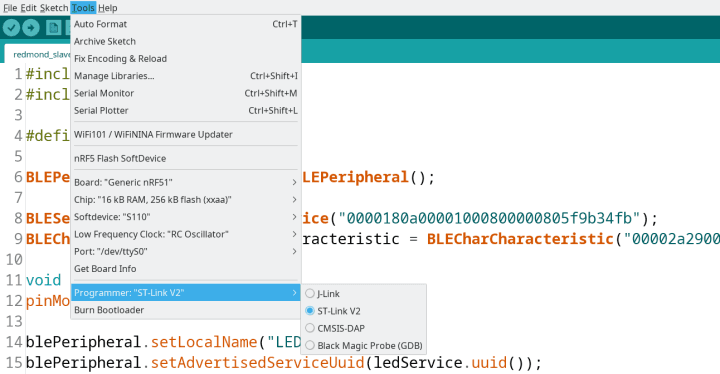
Task: Expand the Chip memory submenu arrow
Action: pos(294,200)
